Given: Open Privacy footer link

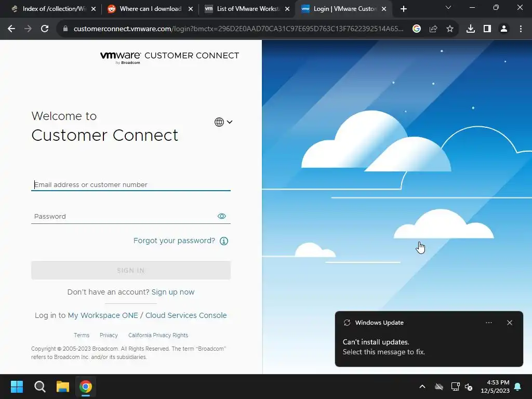Looking at the screenshot, I should point(109,335).
